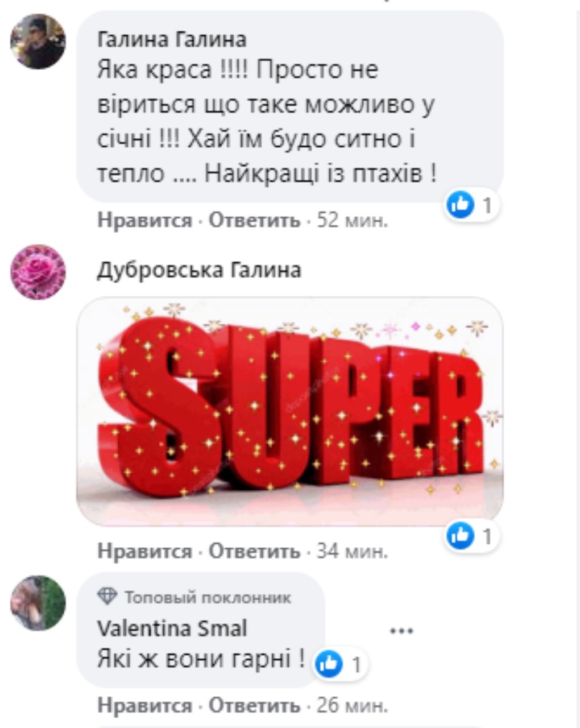The width and height of the screenshot is (580, 728).
Task: Click the 34 мин. timestamp link
Action: [x=353, y=551]
